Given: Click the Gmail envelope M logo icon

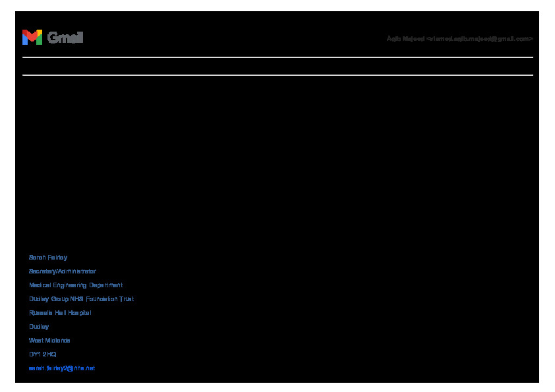Looking at the screenshot, I should click(x=32, y=38).
